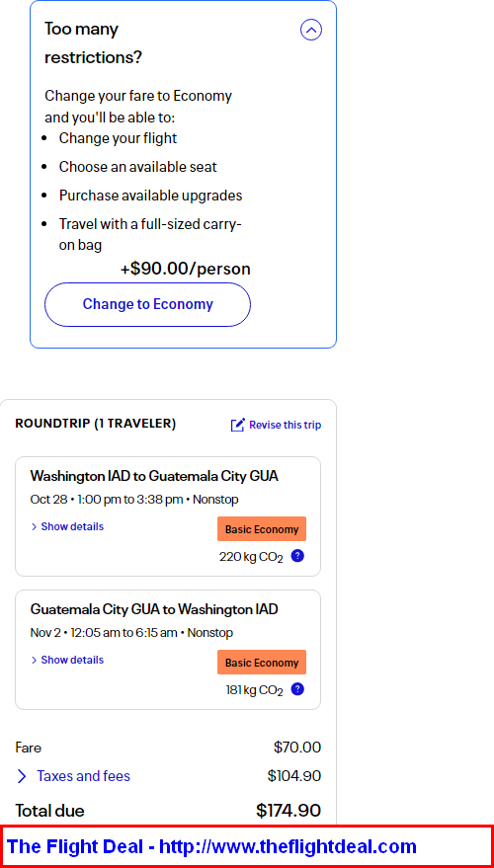Image resolution: width=494 pixels, height=868 pixels.
Task: Click the Change to Economy button
Action: pos(147,304)
